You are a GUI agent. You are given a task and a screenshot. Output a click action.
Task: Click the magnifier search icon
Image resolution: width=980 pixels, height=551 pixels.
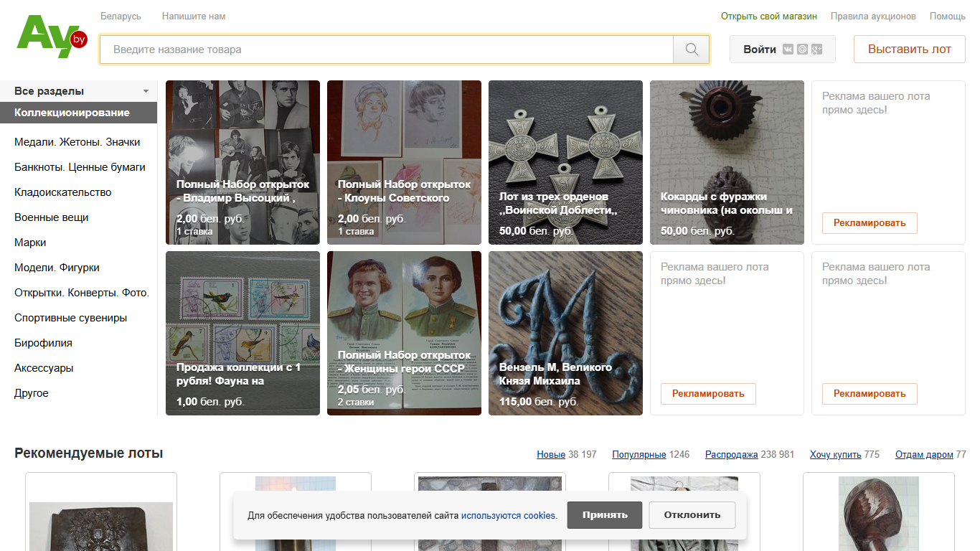[x=692, y=50]
